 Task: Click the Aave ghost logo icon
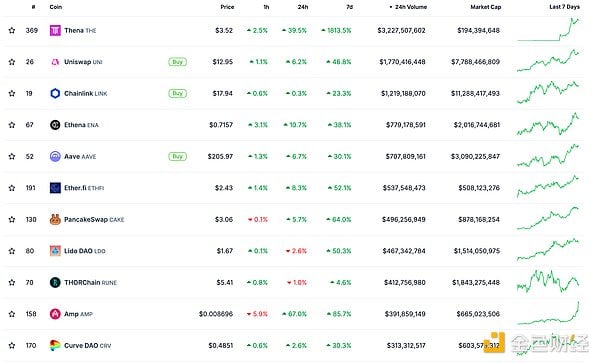click(x=55, y=156)
